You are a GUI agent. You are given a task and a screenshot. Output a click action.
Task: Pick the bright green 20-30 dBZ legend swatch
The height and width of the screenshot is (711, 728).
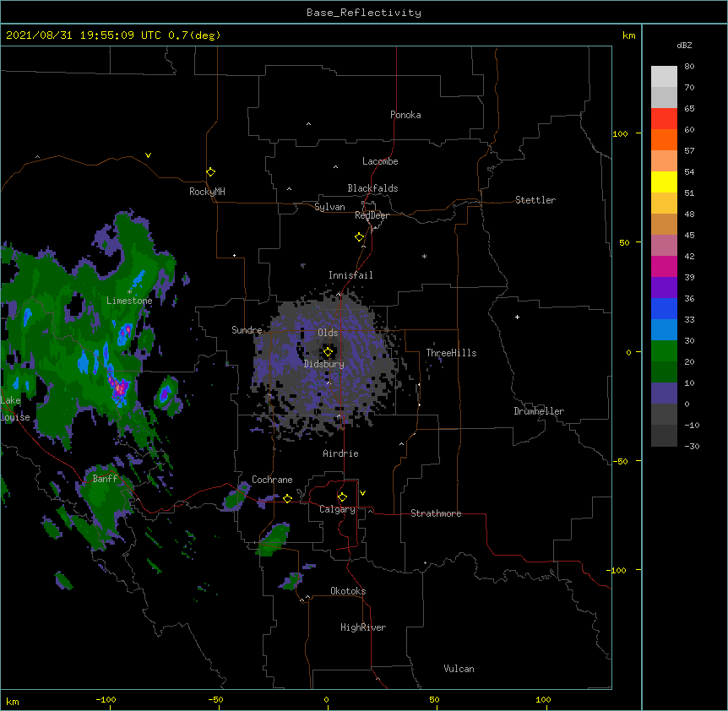click(x=664, y=351)
